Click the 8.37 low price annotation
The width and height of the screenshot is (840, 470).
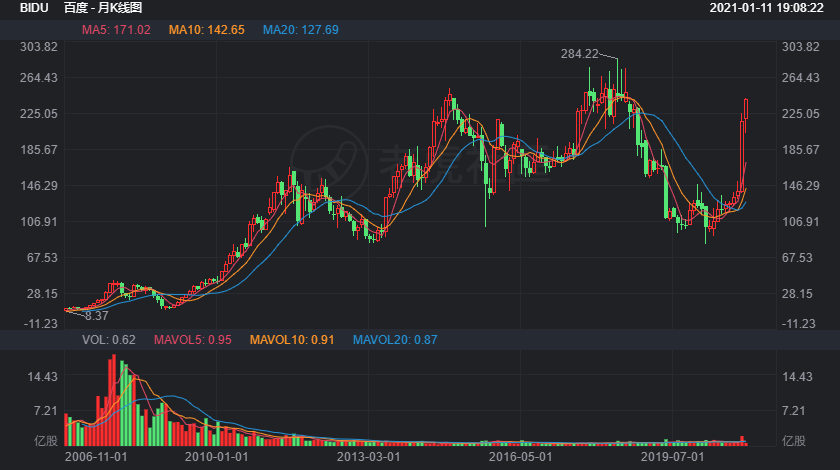97,316
